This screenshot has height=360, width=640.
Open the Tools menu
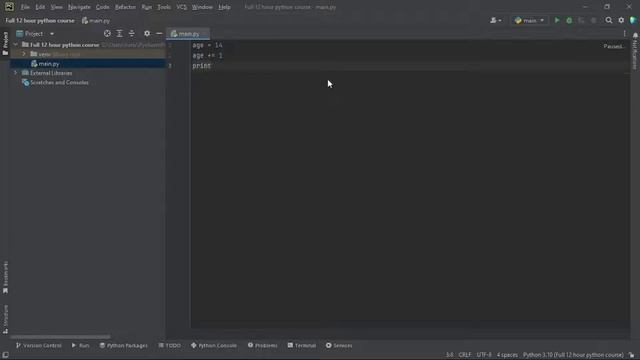pos(164,7)
